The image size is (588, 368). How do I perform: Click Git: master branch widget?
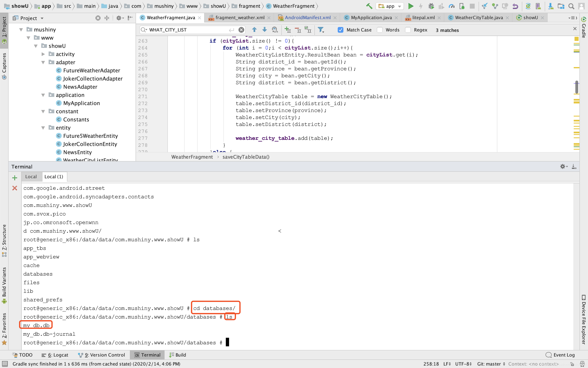(491, 364)
